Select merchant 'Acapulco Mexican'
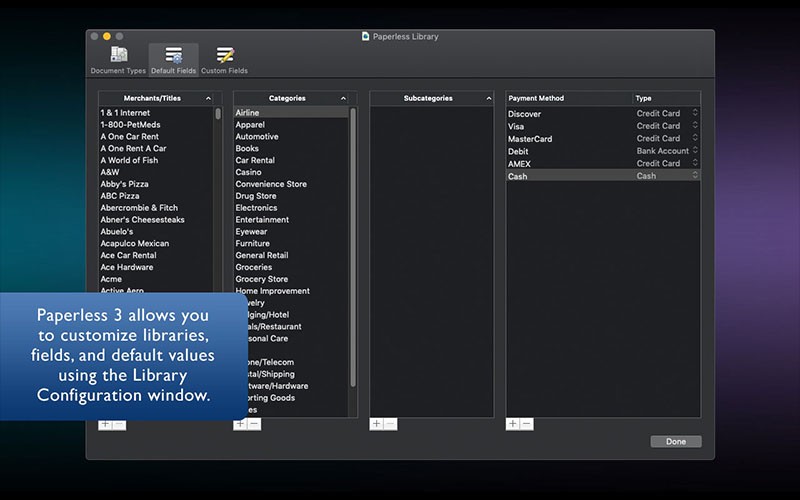The width and height of the screenshot is (800, 500). click(x=156, y=243)
